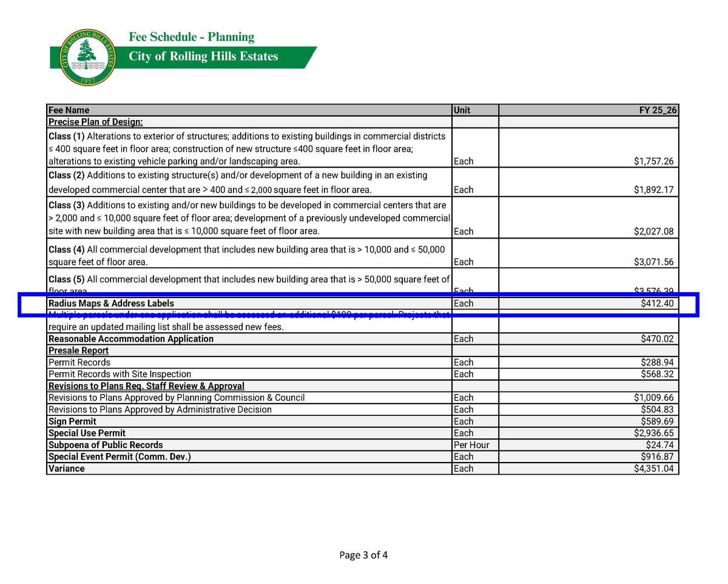Click the $2,936.65 Special Use Permit amount

(655, 433)
